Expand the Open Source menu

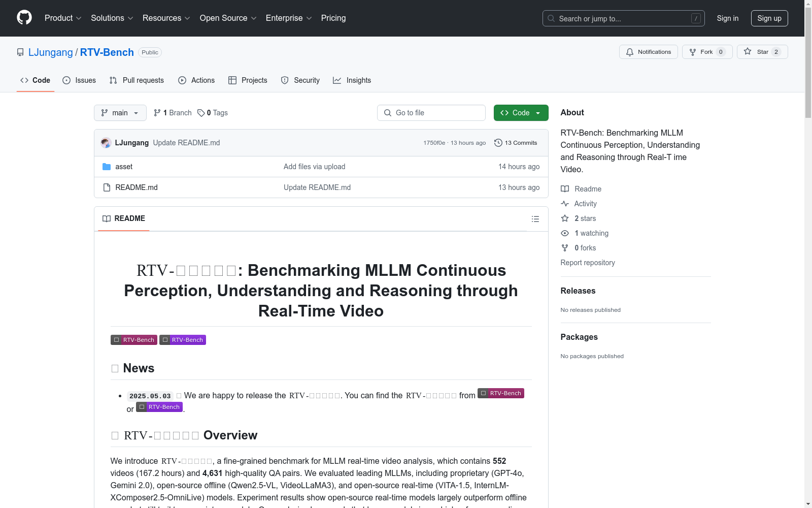click(228, 18)
